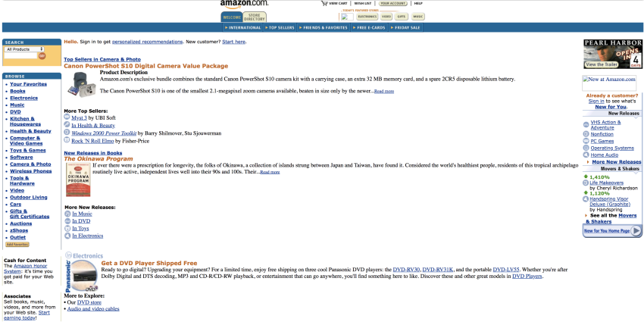Click Read more under Canon description
This screenshot has height=322, width=644.
click(383, 92)
